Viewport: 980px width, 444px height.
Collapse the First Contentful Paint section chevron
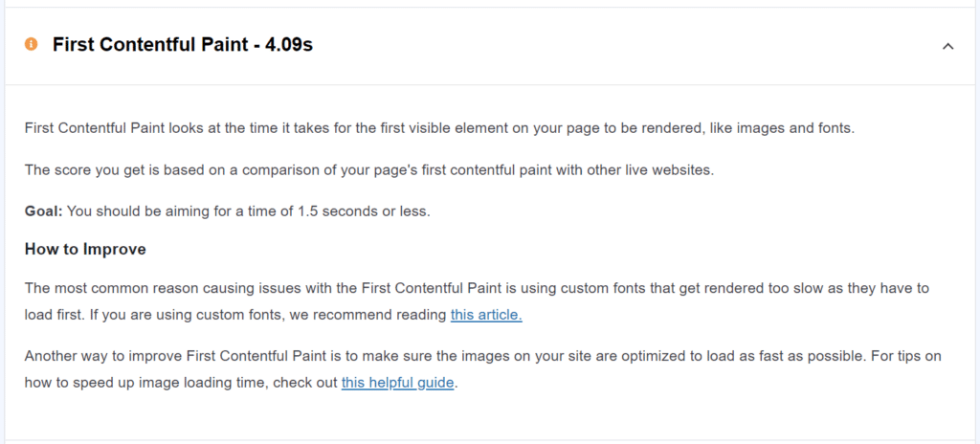(x=947, y=46)
